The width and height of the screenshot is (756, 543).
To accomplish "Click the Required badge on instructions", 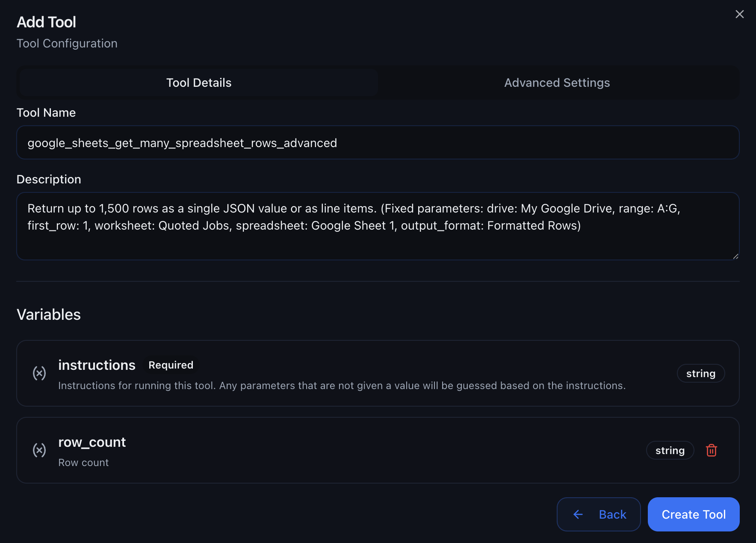I will click(171, 365).
